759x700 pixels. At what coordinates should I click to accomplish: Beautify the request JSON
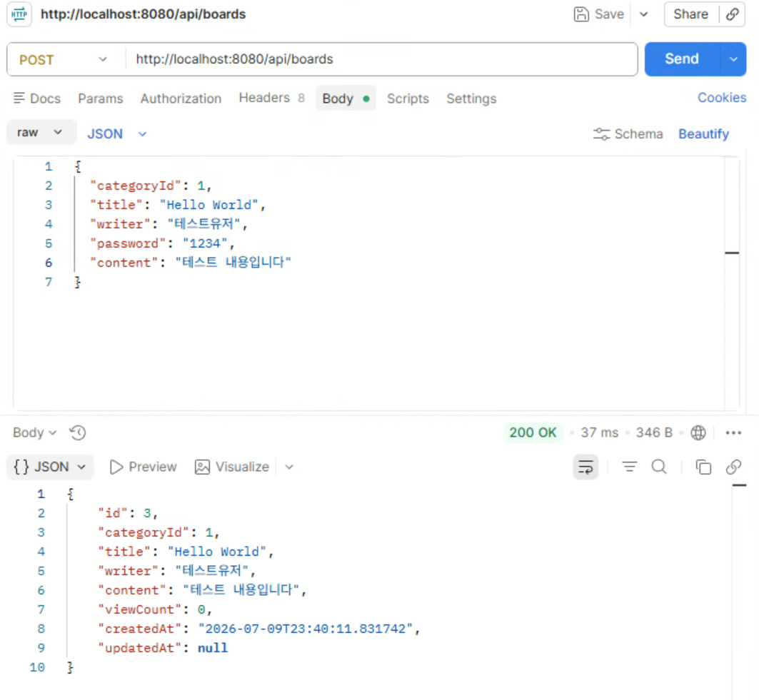[x=703, y=133]
